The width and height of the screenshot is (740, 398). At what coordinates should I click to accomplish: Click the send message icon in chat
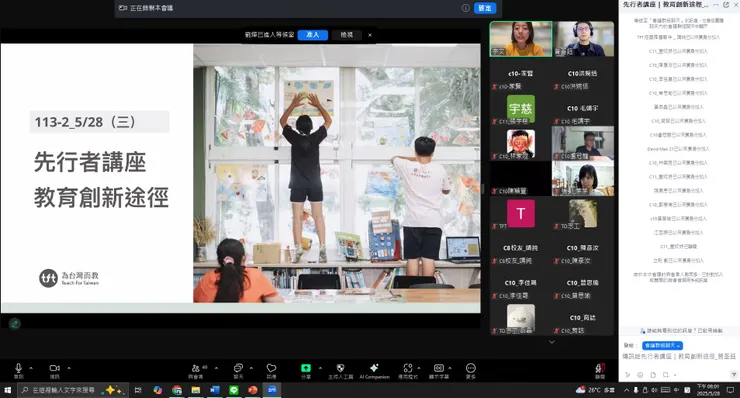[x=734, y=375]
